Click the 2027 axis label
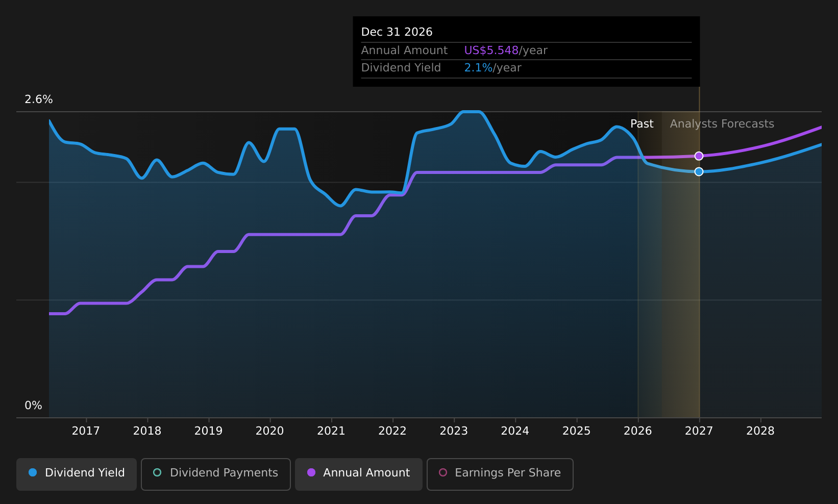This screenshot has height=504, width=838. (x=699, y=431)
